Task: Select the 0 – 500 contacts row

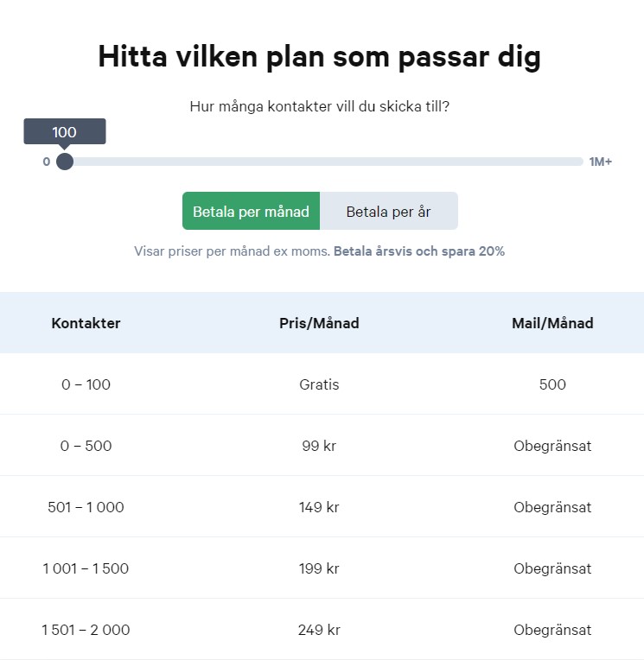Action: pos(86,446)
